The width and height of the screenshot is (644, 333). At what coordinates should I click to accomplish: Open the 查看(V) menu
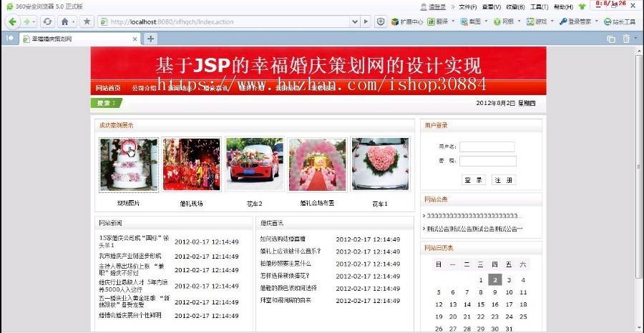click(491, 6)
